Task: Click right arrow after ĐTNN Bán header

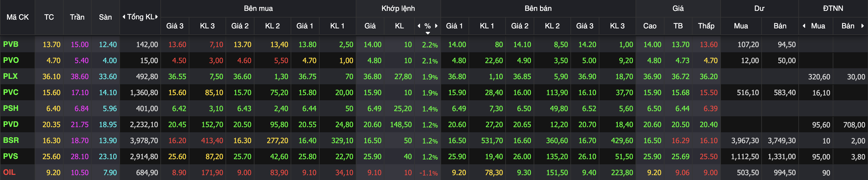Action: 862,26
